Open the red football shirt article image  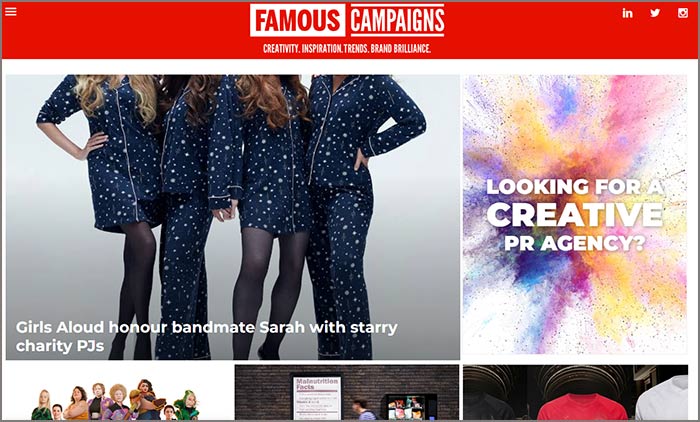tap(582, 407)
